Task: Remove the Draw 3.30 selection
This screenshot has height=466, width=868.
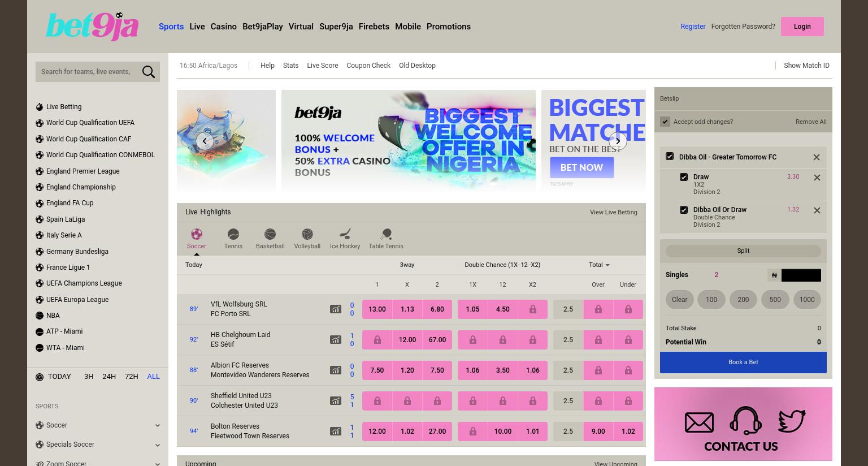Action: pos(817,178)
